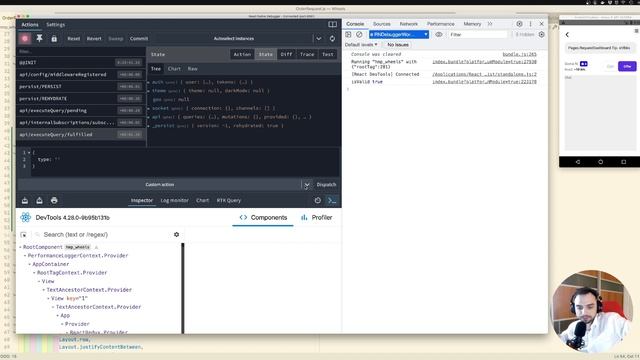This screenshot has width=640, height=360.
Task: Open the Action inspector tab
Action: [242, 54]
